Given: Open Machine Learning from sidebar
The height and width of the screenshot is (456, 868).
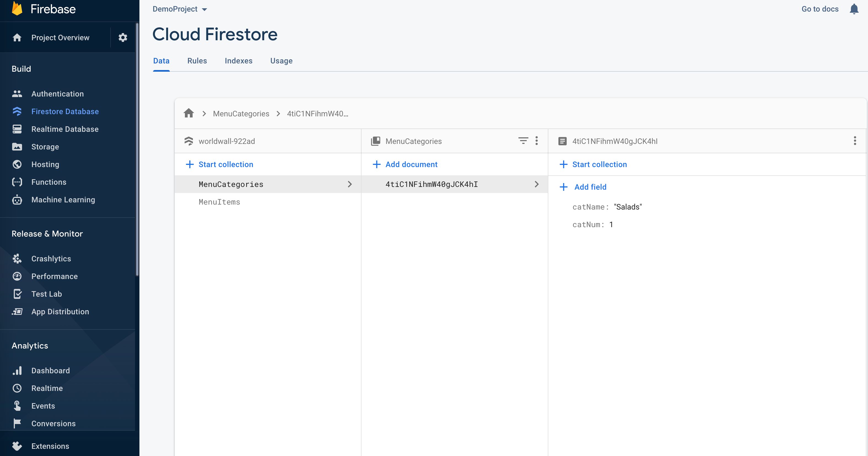Looking at the screenshot, I should 63,200.
